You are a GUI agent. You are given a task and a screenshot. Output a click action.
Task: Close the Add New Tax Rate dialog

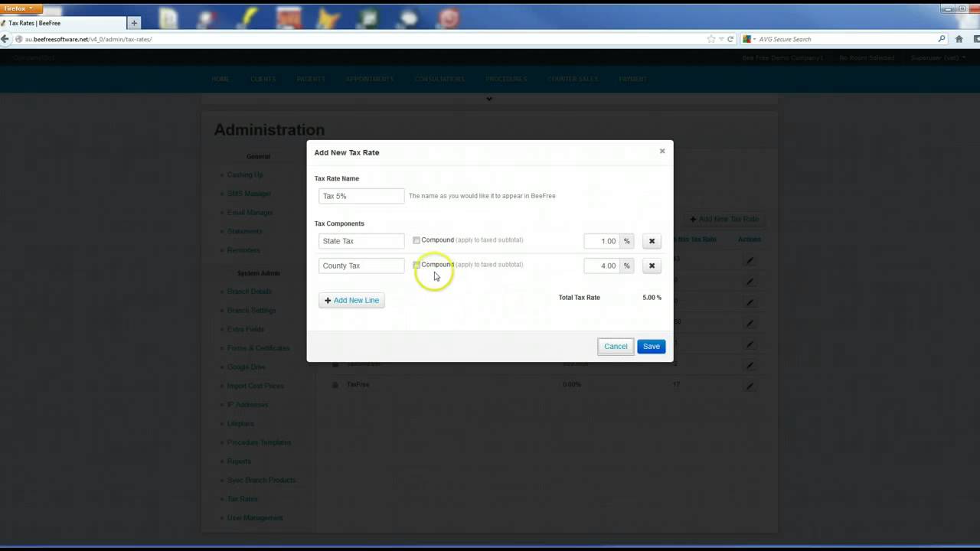point(662,151)
